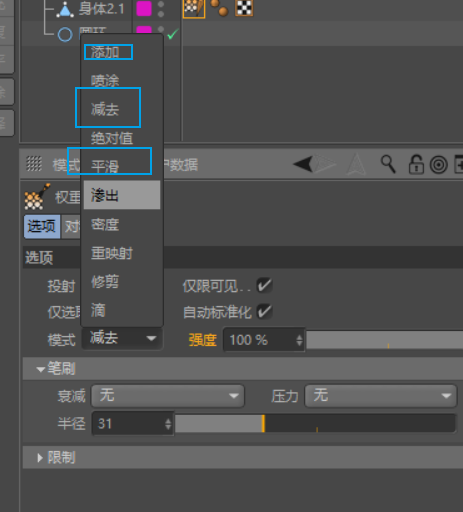Click the weight tag on 身体2.1
Image resolution: width=463 pixels, height=512 pixels.
click(x=194, y=8)
